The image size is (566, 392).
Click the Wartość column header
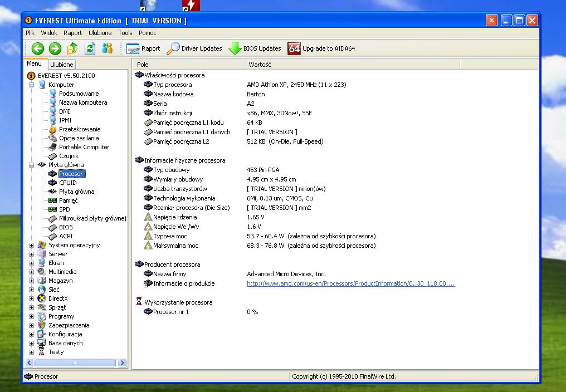coord(352,65)
